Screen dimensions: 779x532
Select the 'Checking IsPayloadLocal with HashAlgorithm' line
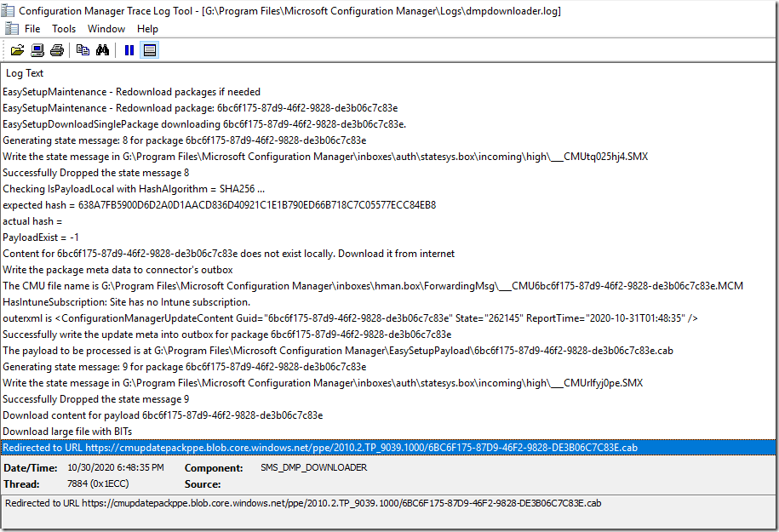389,189
